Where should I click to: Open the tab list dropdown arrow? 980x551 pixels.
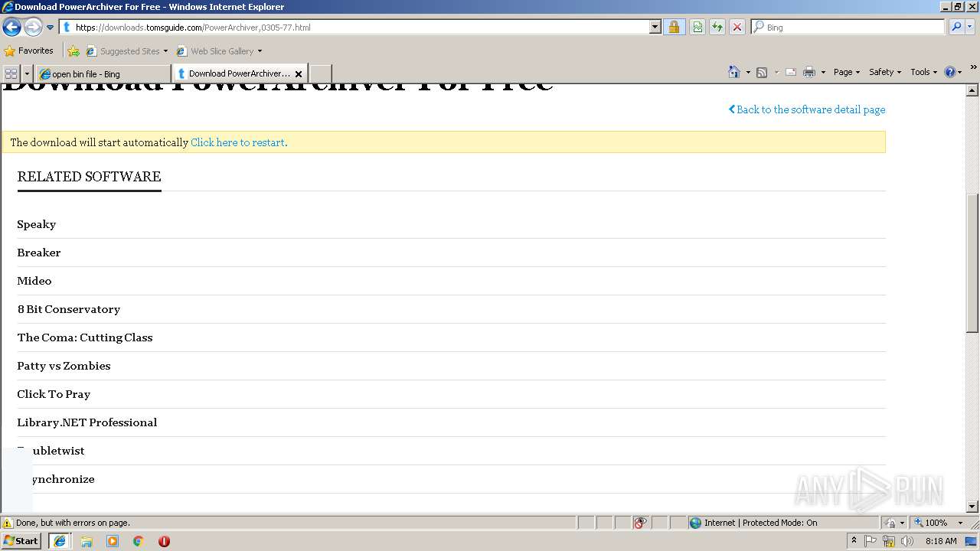pyautogui.click(x=28, y=73)
